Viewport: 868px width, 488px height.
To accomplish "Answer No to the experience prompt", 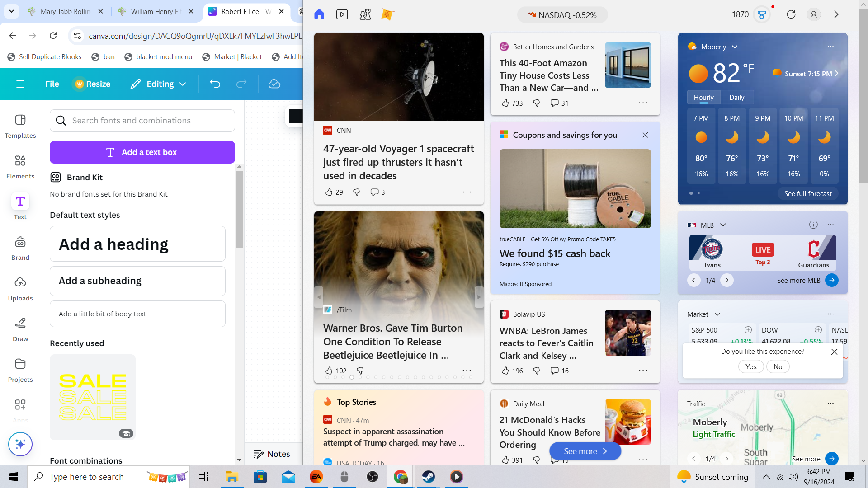I will click(x=778, y=366).
